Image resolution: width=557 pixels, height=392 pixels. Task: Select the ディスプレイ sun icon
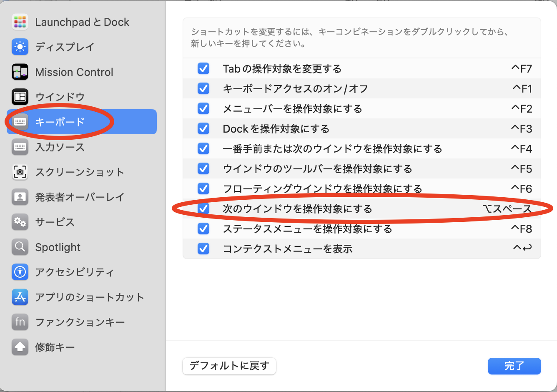click(x=20, y=47)
